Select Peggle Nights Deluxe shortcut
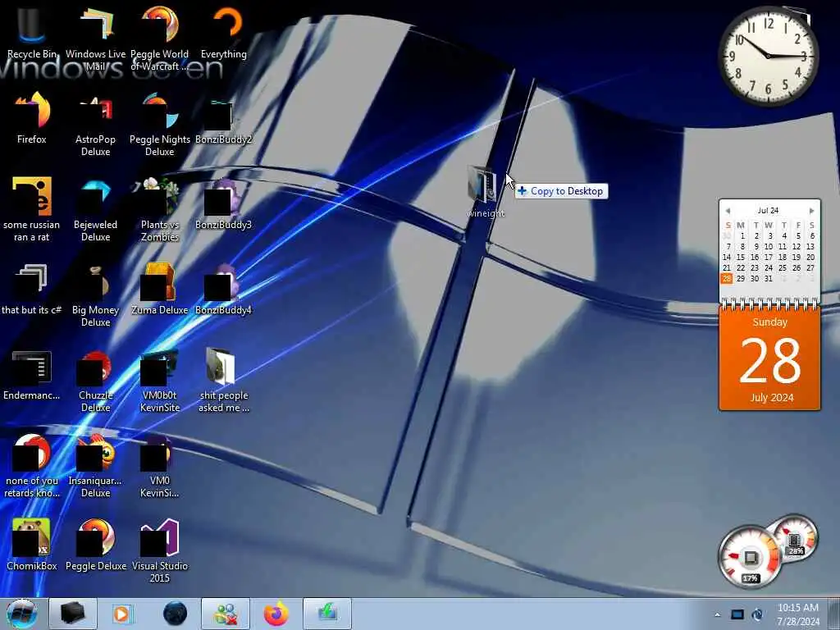The image size is (840, 630). (x=160, y=123)
